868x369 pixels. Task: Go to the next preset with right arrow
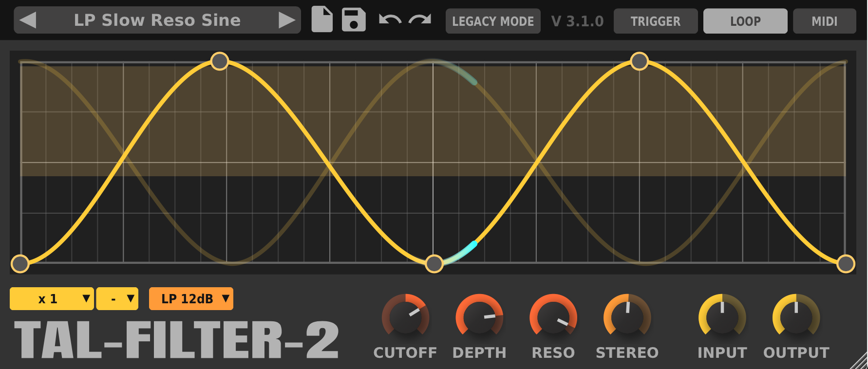(x=287, y=20)
